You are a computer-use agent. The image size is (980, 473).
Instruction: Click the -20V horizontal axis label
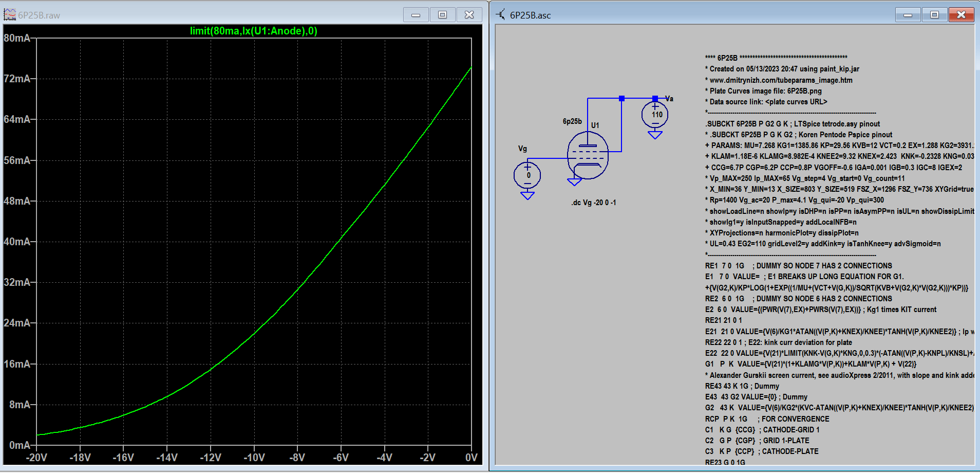tap(36, 458)
